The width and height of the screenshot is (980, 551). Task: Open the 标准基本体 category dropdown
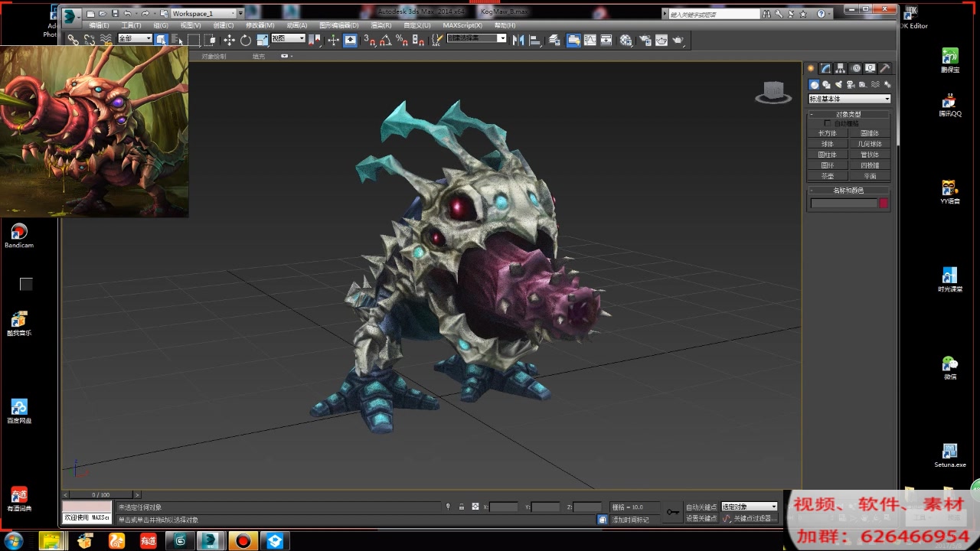click(850, 99)
